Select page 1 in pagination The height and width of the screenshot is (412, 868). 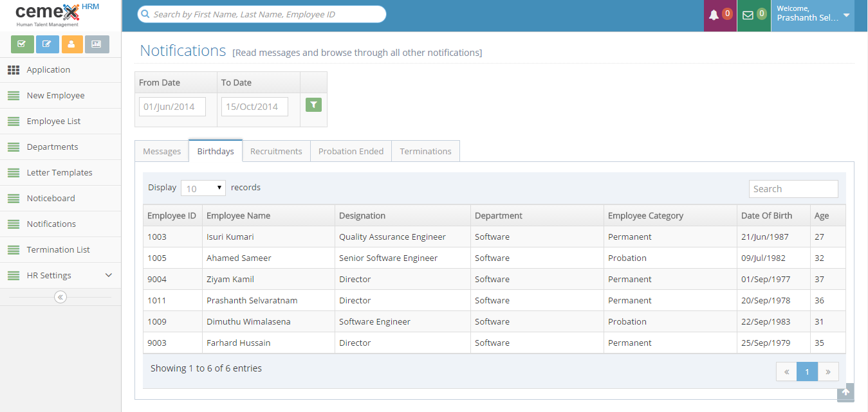(807, 372)
